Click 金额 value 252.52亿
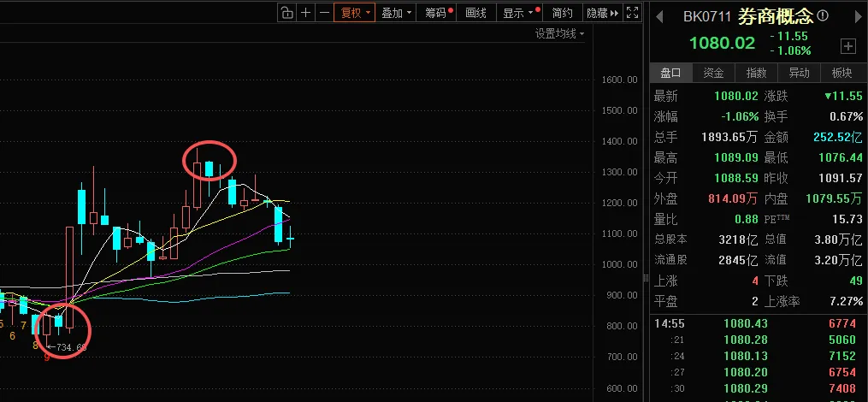 pos(838,138)
